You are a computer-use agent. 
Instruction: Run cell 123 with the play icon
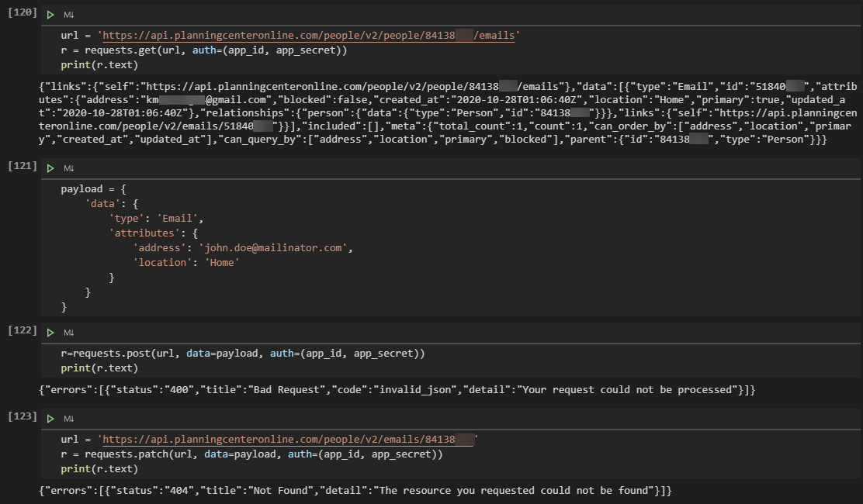click(x=50, y=419)
